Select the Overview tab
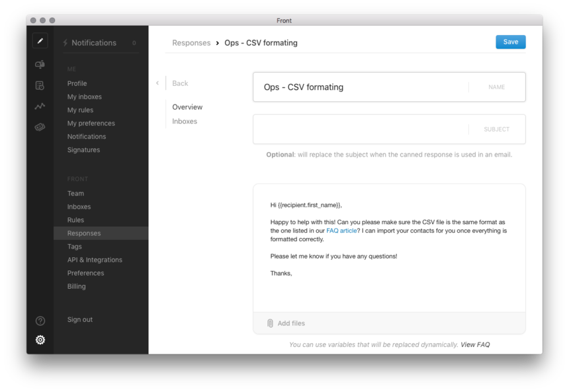The width and height of the screenshot is (569, 392). pos(187,107)
